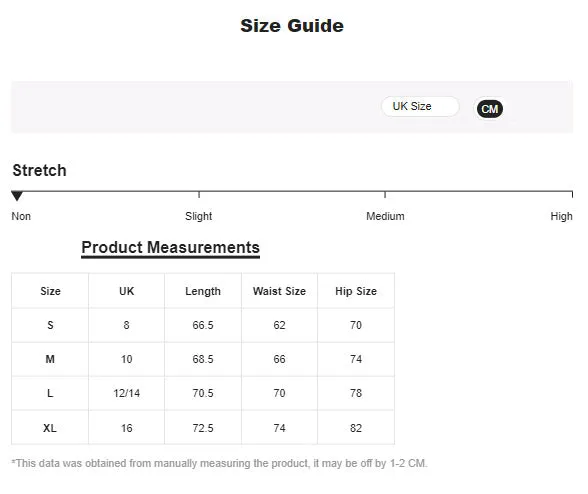Select the Waist Size column header

tap(279, 291)
